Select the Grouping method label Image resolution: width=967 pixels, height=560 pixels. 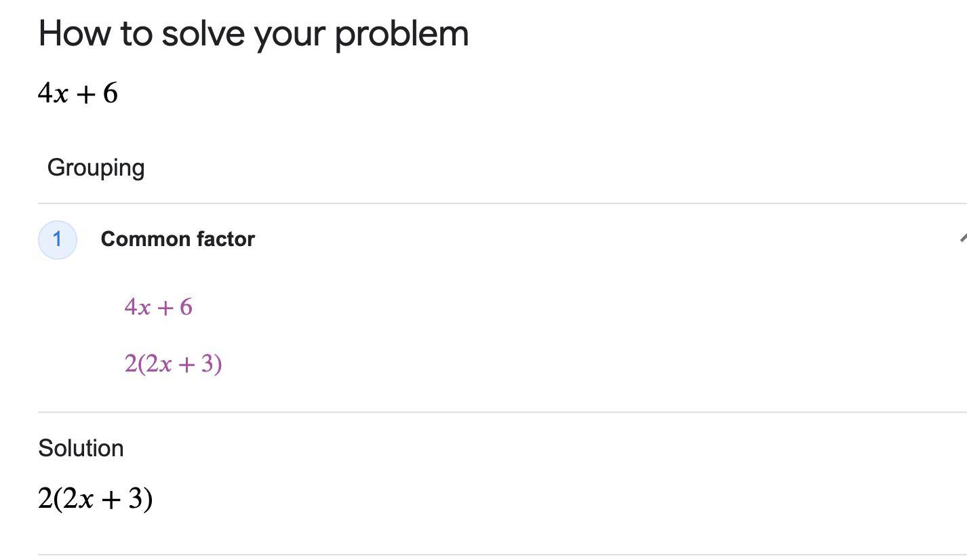click(x=96, y=167)
